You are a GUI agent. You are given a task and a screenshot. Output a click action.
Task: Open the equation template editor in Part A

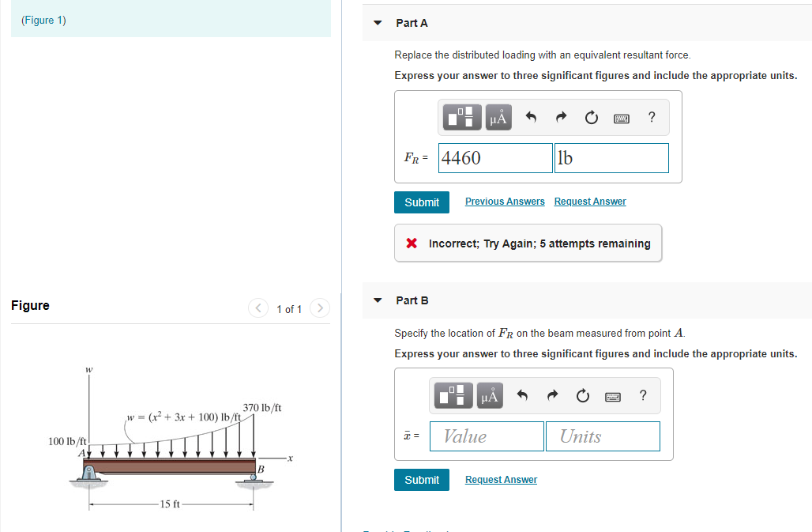462,117
